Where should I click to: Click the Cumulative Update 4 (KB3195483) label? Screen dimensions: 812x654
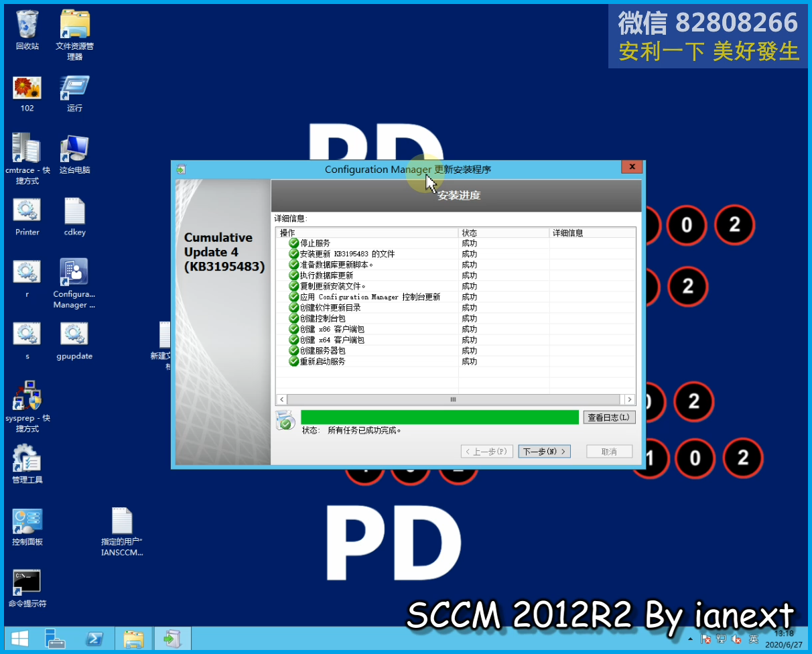[224, 252]
